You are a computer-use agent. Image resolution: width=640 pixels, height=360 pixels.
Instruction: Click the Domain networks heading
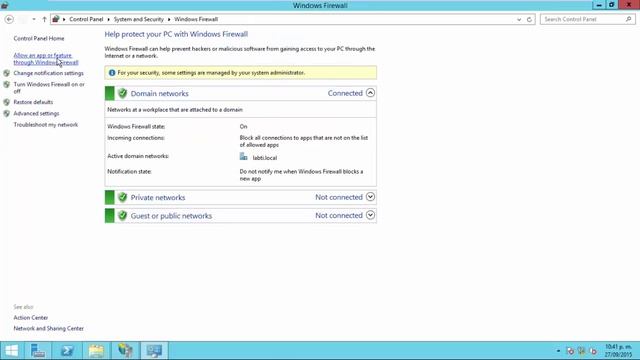click(160, 93)
